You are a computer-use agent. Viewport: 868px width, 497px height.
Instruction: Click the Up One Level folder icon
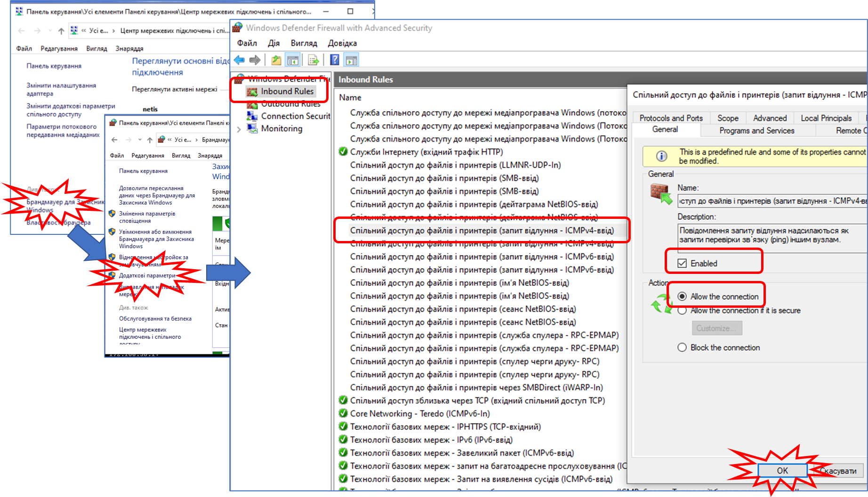click(276, 60)
